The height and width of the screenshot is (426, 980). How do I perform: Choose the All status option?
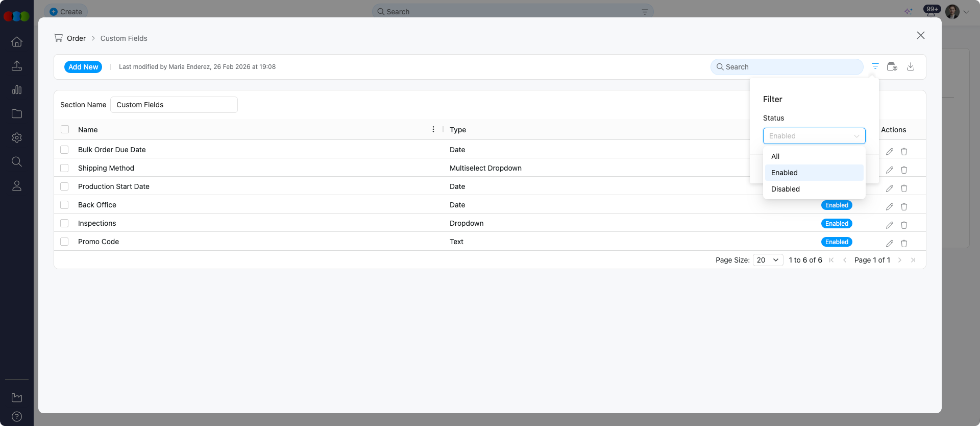tap(775, 156)
